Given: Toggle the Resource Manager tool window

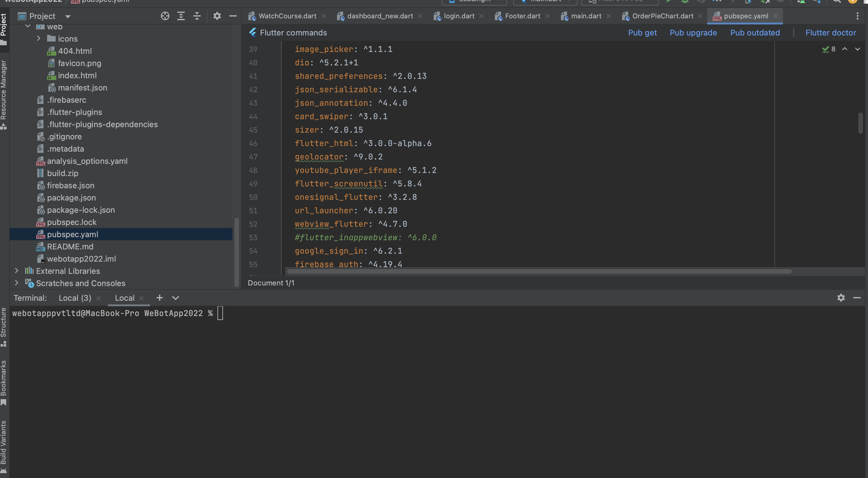Looking at the screenshot, I should [x=4, y=94].
